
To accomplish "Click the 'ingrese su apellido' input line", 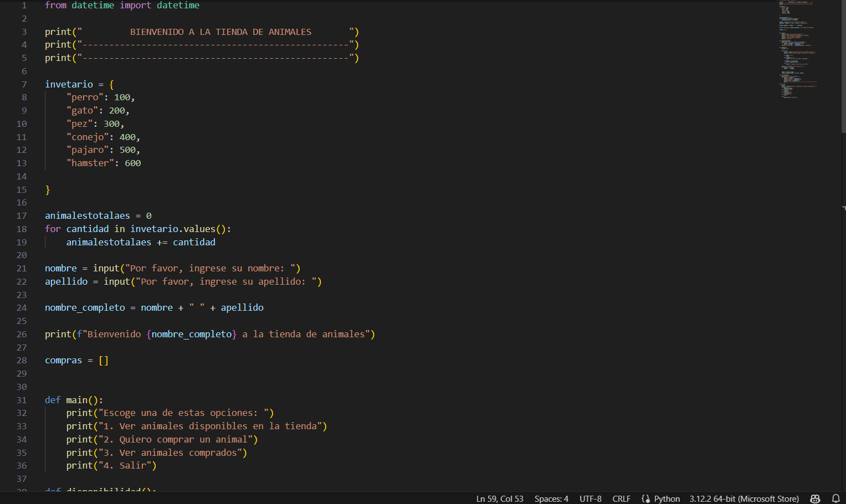I will tap(183, 281).
